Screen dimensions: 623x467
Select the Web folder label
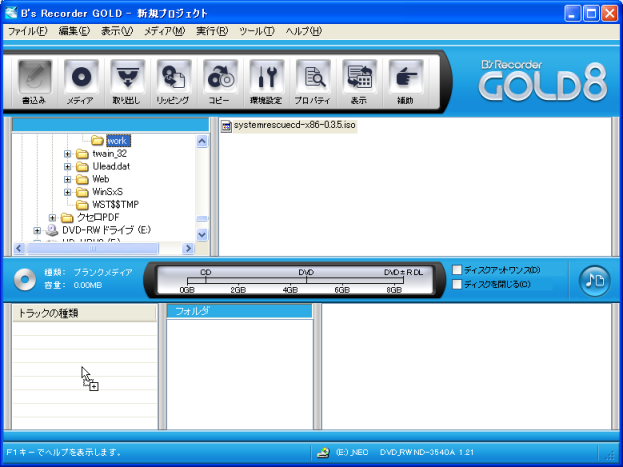coord(101,179)
